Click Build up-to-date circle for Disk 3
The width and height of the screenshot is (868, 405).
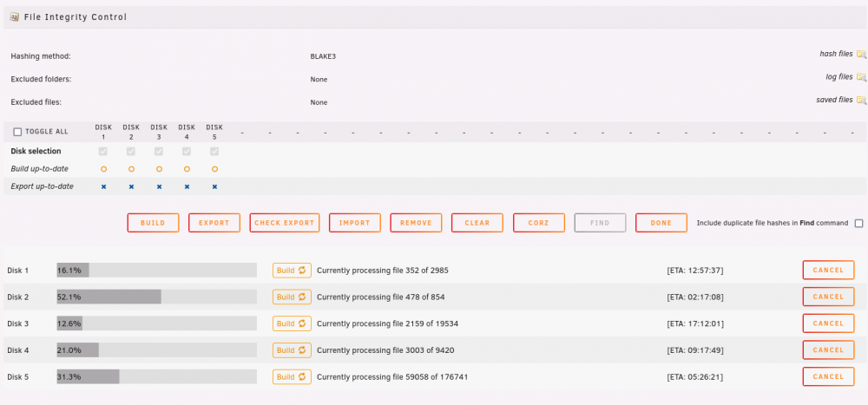click(159, 169)
